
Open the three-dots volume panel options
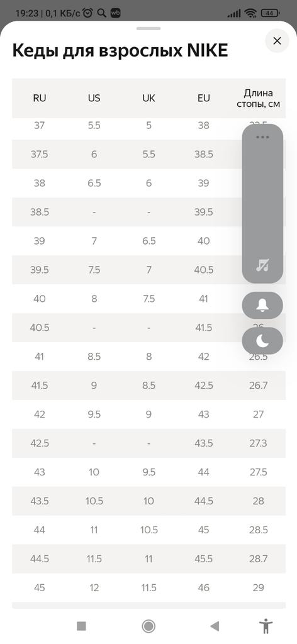point(262,136)
